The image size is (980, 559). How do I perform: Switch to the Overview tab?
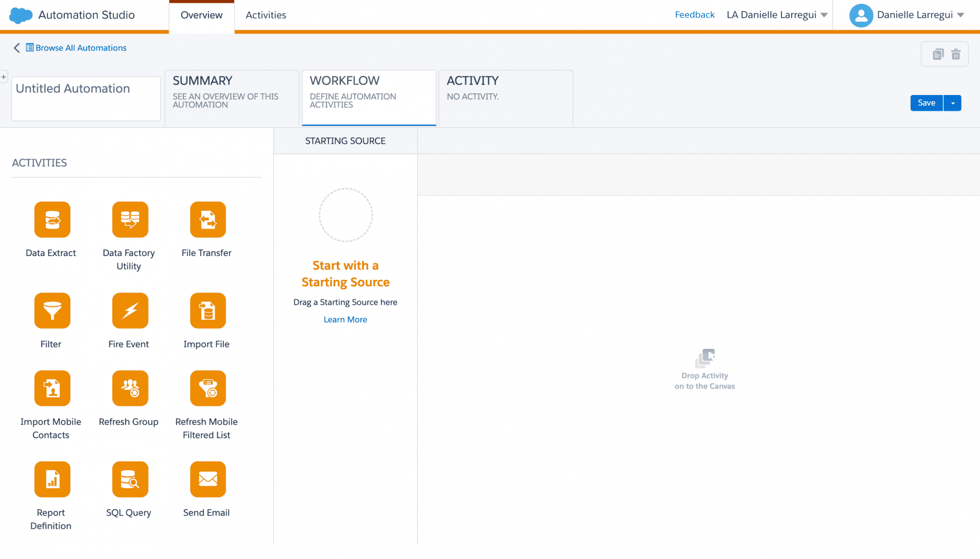pos(202,16)
